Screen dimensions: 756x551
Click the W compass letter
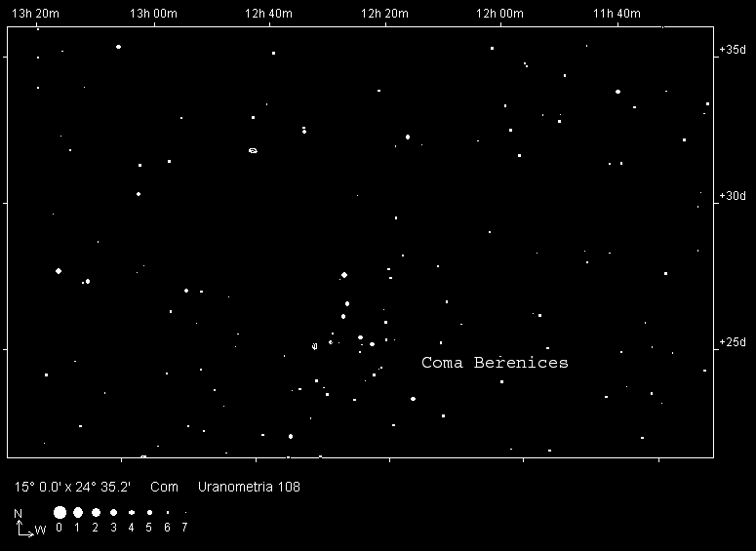click(x=41, y=530)
